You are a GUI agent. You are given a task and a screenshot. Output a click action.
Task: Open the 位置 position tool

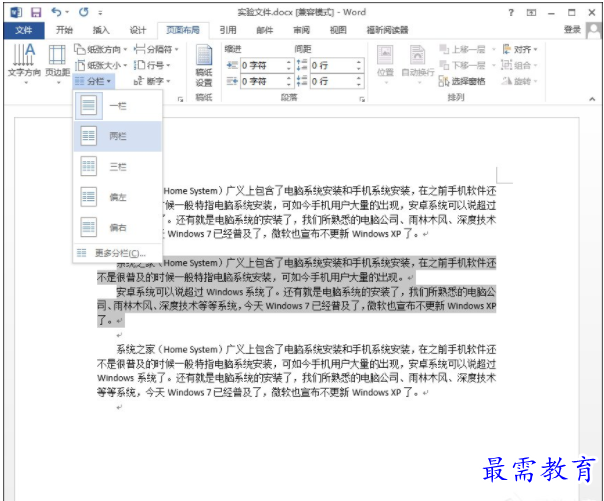pyautogui.click(x=385, y=64)
